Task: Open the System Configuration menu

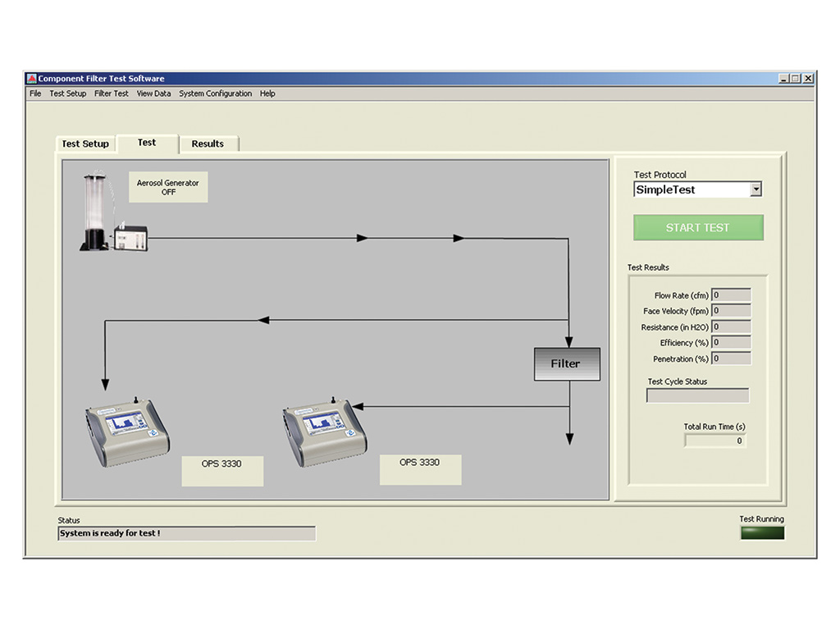Action: pyautogui.click(x=216, y=94)
